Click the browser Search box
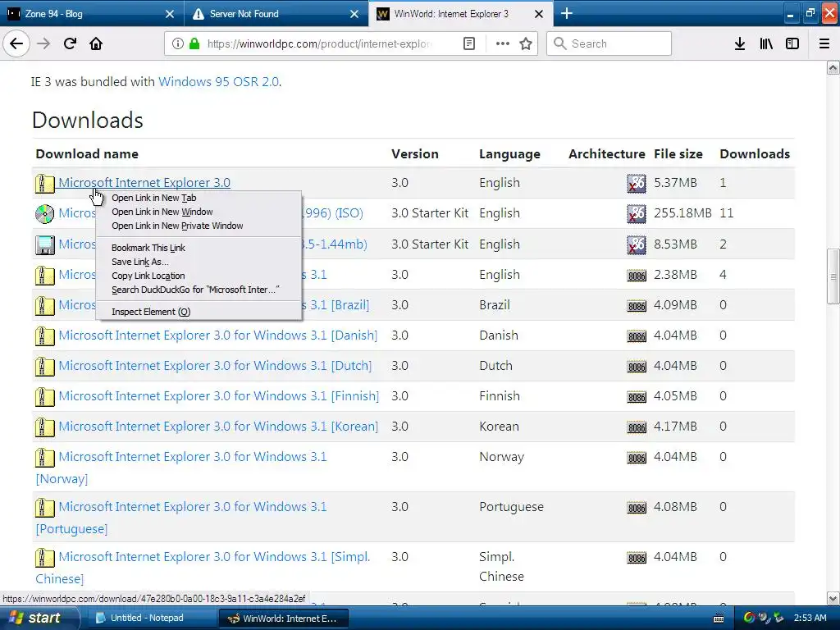The image size is (840, 630). (609, 43)
